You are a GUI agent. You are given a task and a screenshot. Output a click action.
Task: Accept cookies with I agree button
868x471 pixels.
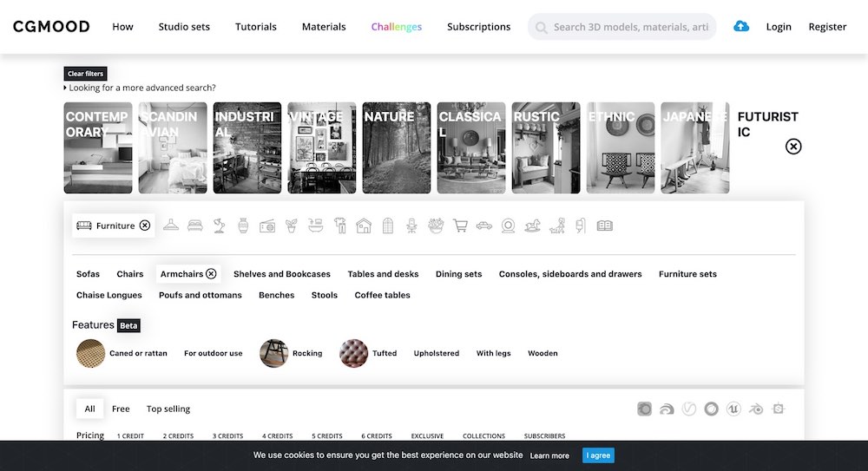(x=598, y=455)
